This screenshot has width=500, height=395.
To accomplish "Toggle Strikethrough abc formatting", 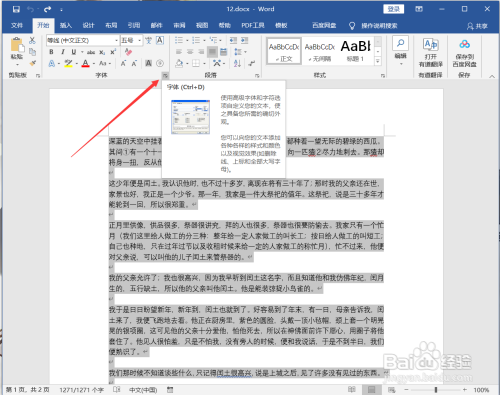I will click(x=91, y=52).
